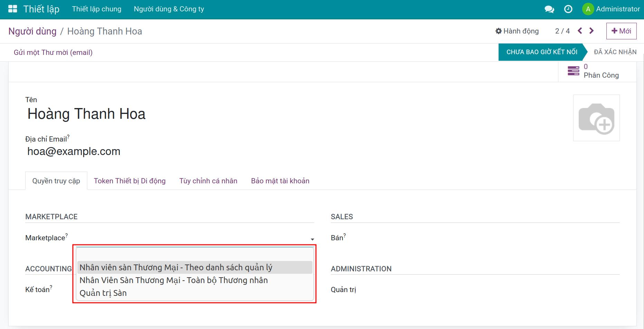Image resolution: width=644 pixels, height=329 pixels.
Task: Select the Đã xác nhận status
Action: pyautogui.click(x=615, y=52)
